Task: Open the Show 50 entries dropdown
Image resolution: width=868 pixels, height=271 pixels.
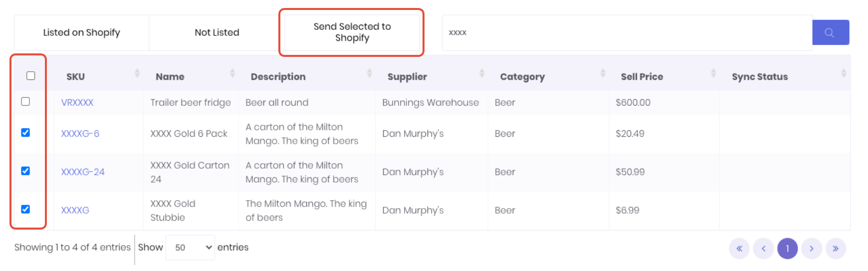Action: tap(190, 248)
